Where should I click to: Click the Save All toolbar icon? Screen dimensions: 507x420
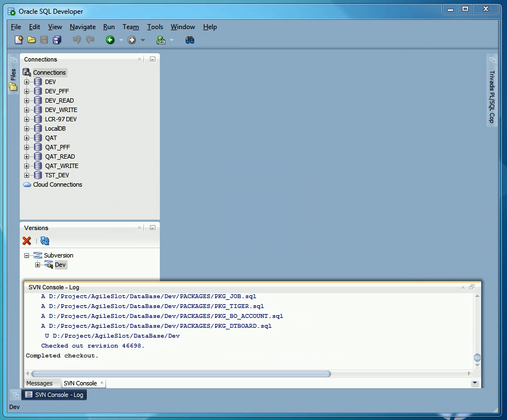coord(57,40)
